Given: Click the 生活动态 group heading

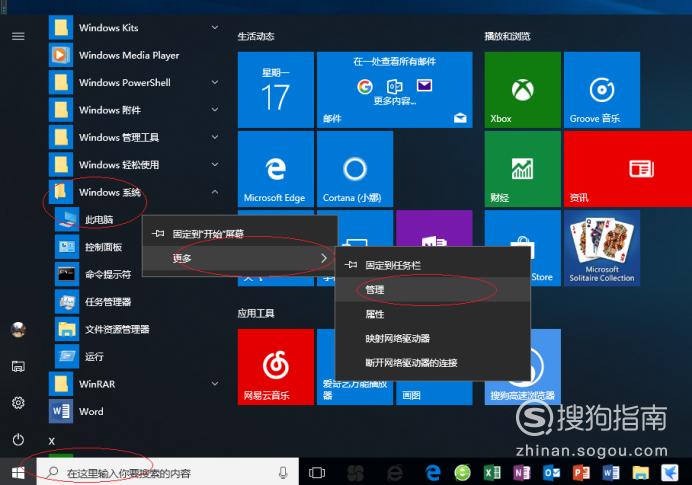Looking at the screenshot, I should click(x=256, y=36).
